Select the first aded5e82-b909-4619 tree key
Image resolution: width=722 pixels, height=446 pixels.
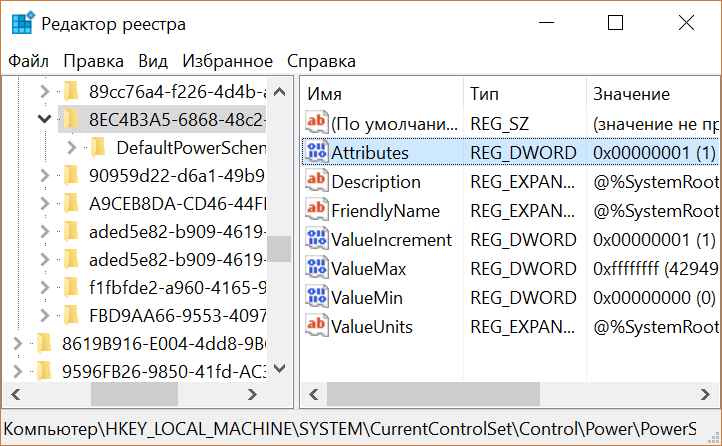coord(177,232)
